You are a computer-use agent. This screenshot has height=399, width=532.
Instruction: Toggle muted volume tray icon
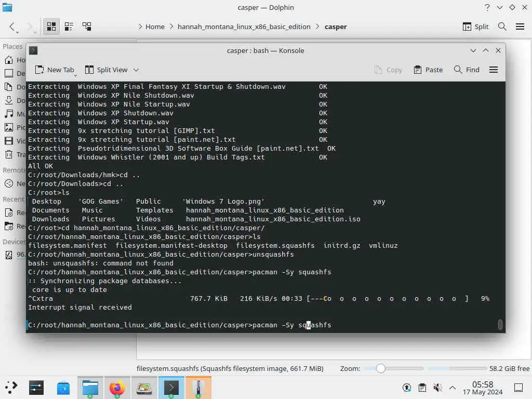pos(437,388)
